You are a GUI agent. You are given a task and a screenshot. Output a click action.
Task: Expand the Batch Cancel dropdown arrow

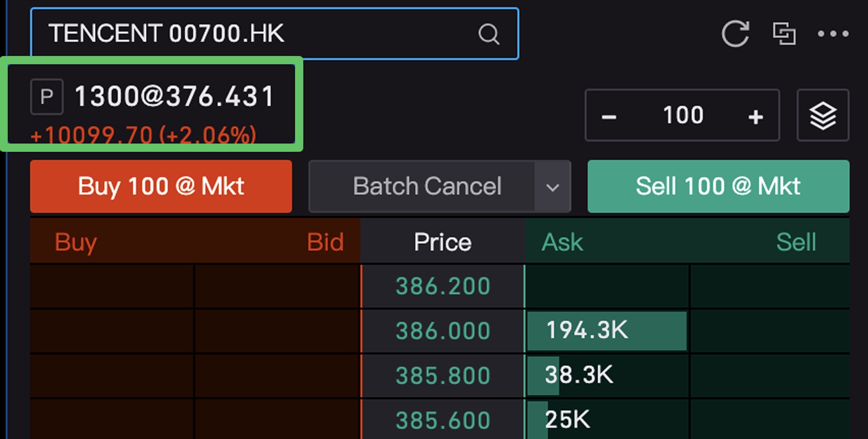click(553, 187)
